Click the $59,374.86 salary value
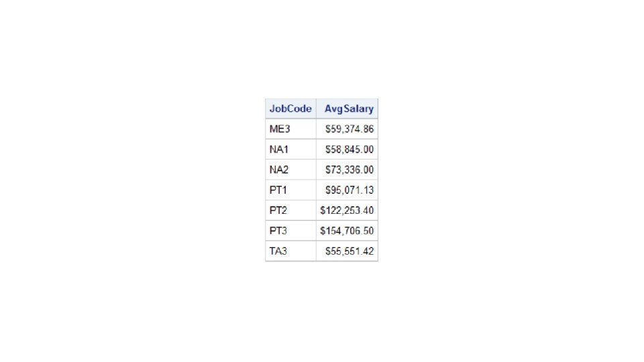Image resolution: width=644 pixels, height=362 pixels. click(350, 129)
